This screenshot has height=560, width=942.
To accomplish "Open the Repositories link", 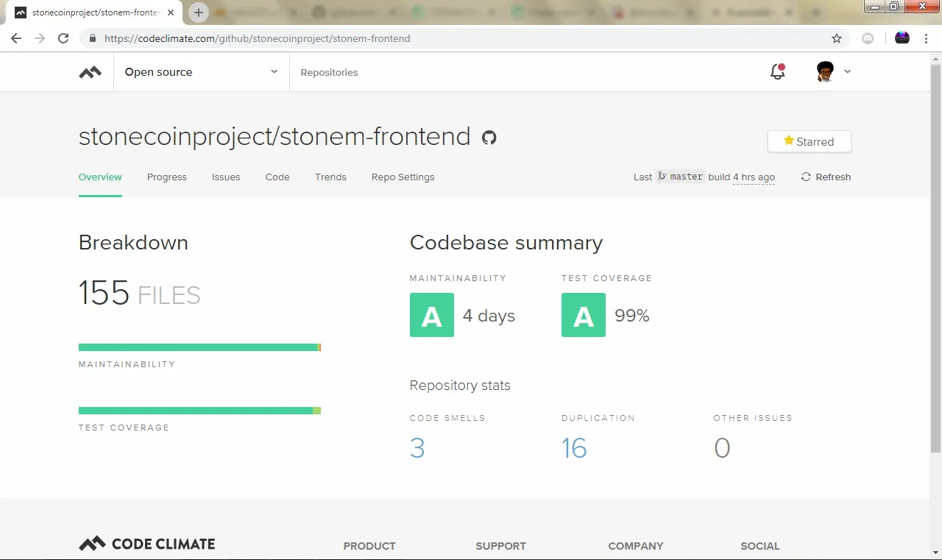I will coord(329,72).
